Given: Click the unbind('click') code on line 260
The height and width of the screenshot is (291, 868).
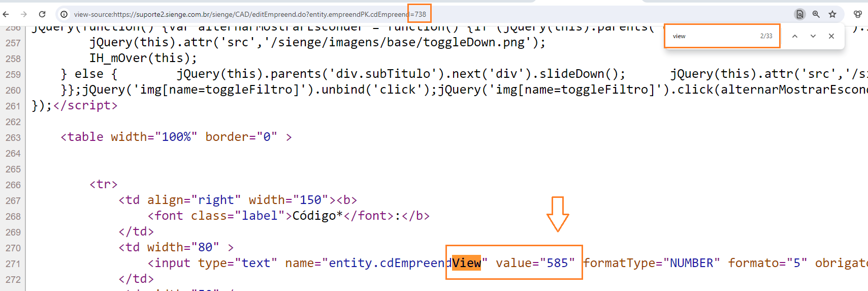Looking at the screenshot, I should tap(376, 90).
